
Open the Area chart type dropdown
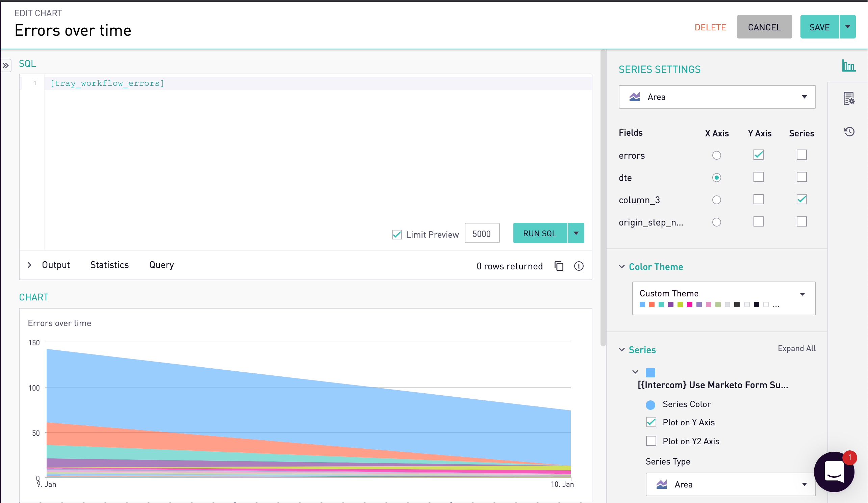click(717, 97)
